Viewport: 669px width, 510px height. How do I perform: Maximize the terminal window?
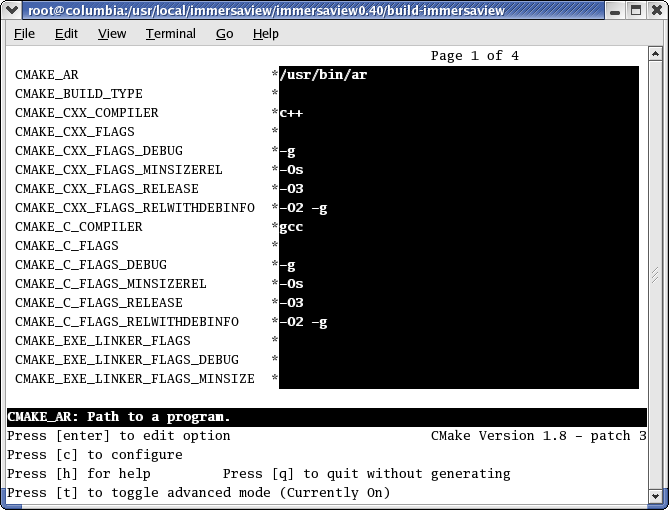click(x=636, y=10)
